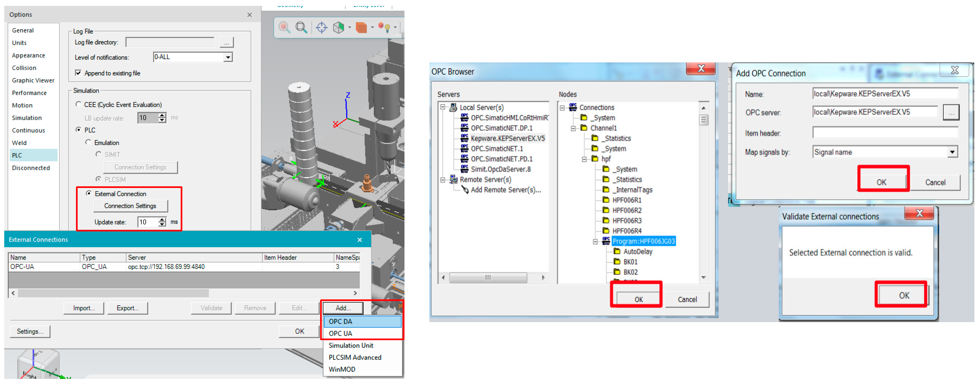Screen dimensions: 980x385
Task: Click the orange cube shading mode icon
Action: coord(361,27)
